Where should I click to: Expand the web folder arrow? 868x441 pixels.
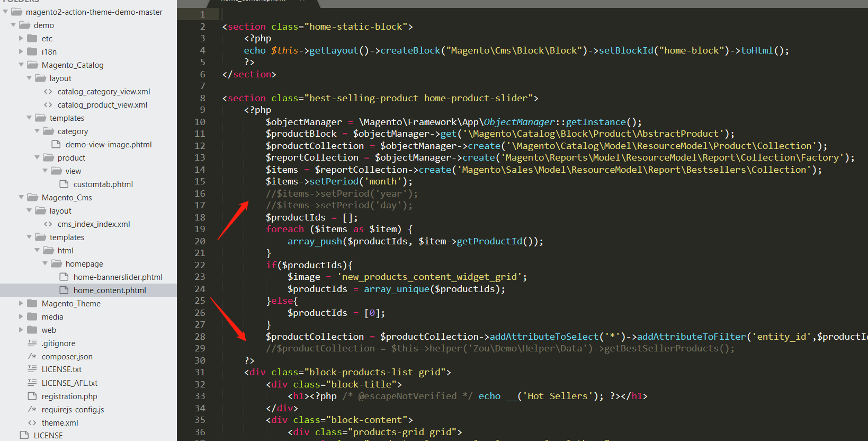(x=21, y=330)
